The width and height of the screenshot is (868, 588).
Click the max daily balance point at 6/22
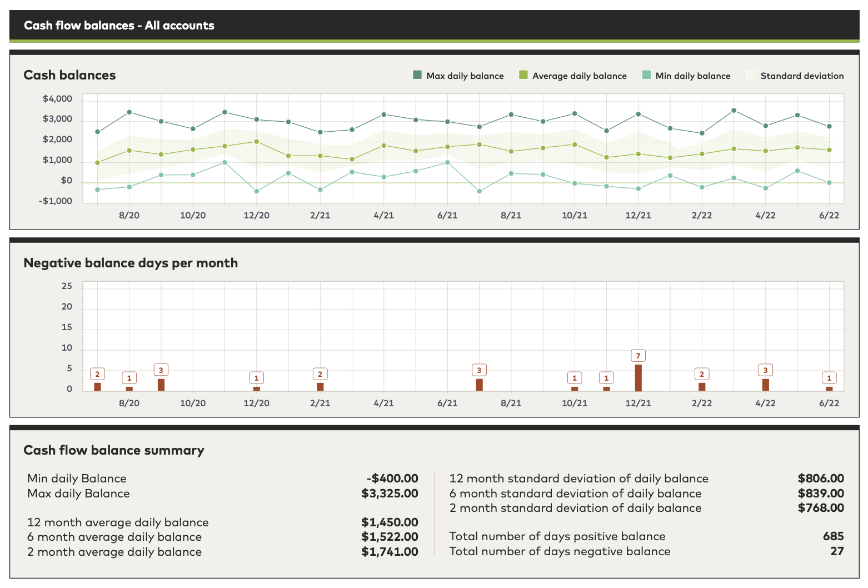(829, 126)
